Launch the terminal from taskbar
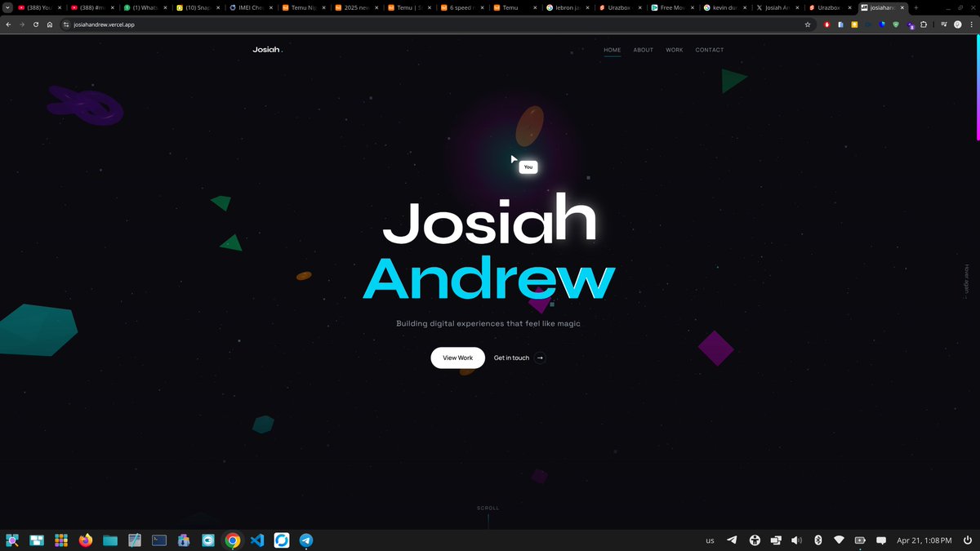 pyautogui.click(x=159, y=540)
